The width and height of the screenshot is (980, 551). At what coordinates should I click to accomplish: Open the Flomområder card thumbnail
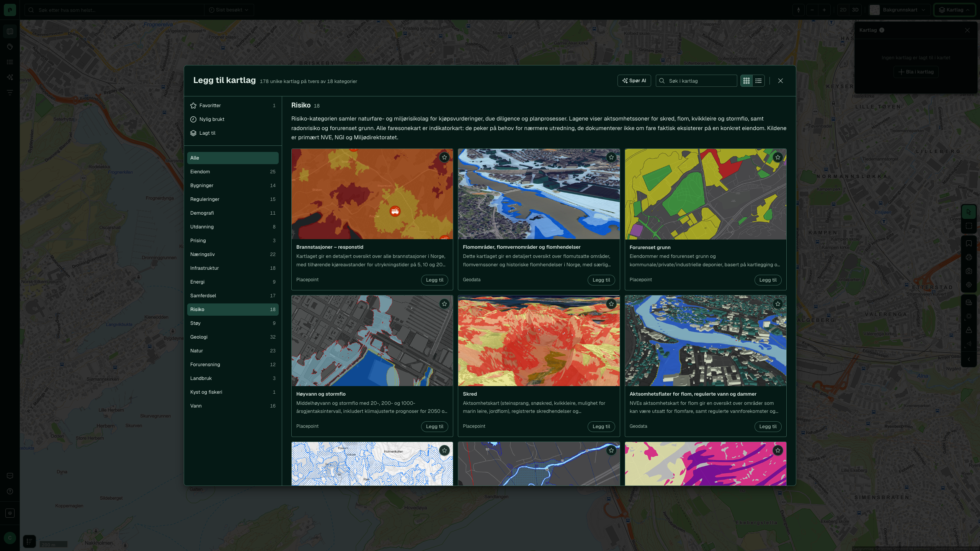(x=539, y=194)
